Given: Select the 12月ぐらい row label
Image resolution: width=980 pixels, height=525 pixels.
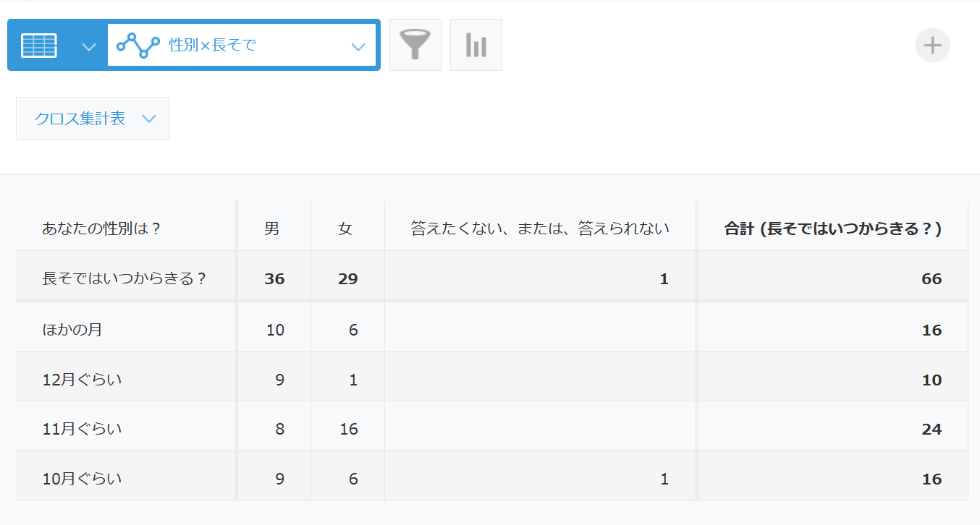Looking at the screenshot, I should click(82, 379).
